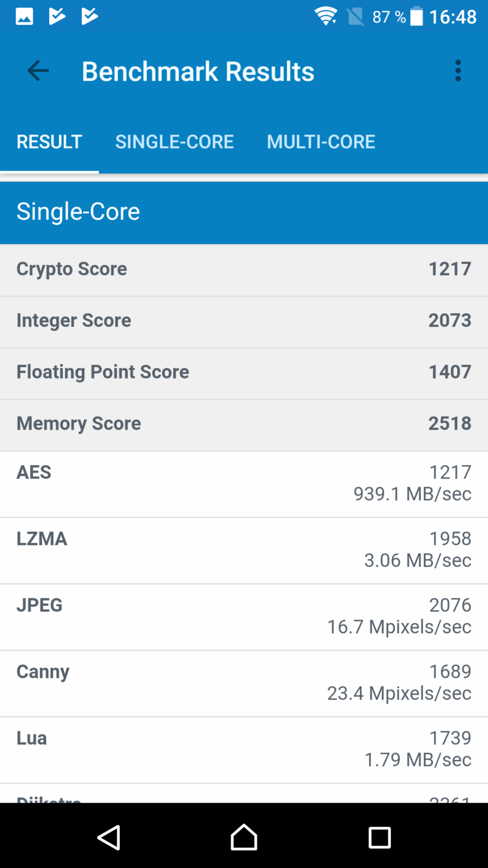The height and width of the screenshot is (868, 488).
Task: Switch to the SINGLE-CORE tab
Action: click(x=174, y=142)
